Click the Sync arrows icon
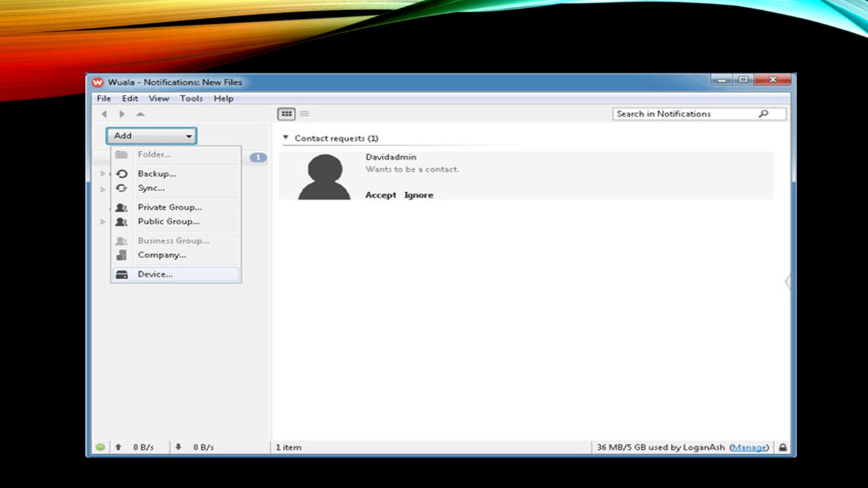 click(122, 188)
